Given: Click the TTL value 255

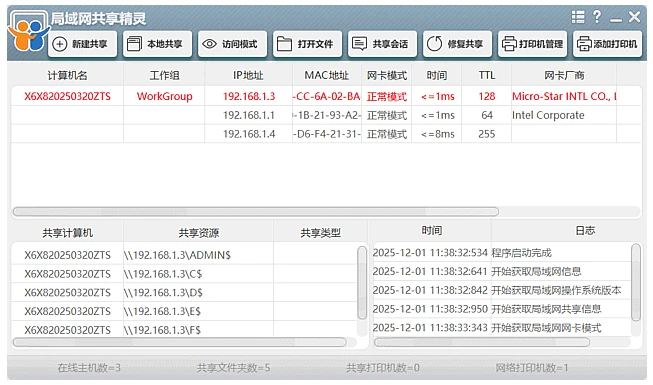Looking at the screenshot, I should [486, 134].
